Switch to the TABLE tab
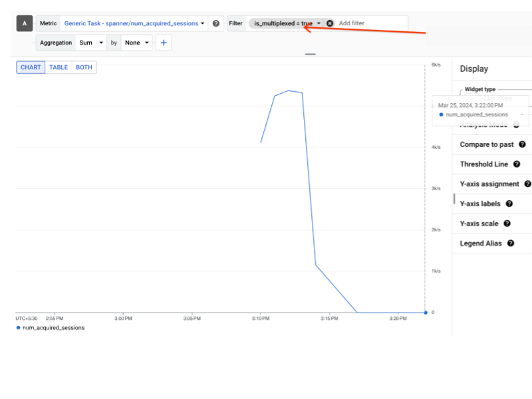Image resolution: width=532 pixels, height=399 pixels. tap(59, 67)
